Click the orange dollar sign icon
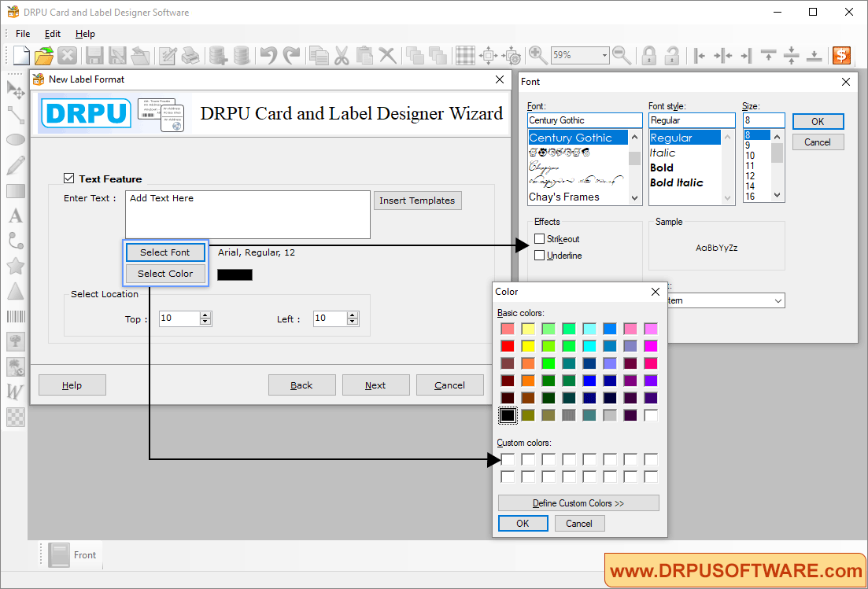 841,55
